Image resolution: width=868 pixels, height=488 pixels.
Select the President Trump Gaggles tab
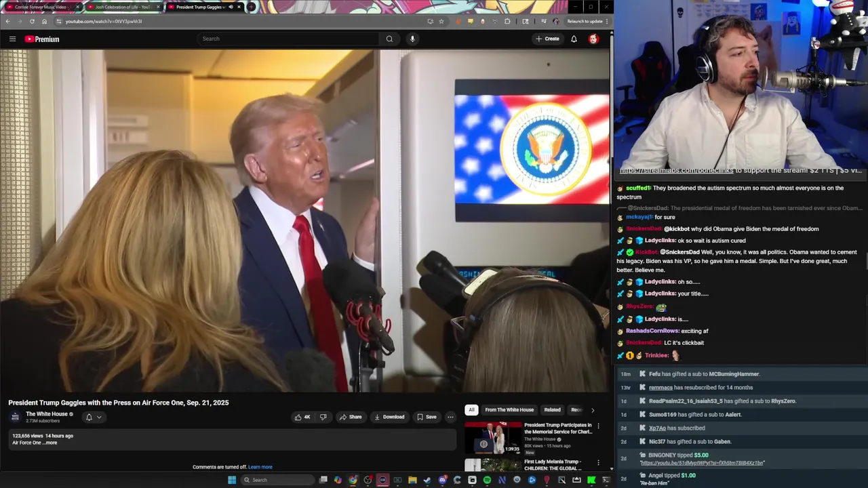point(203,7)
